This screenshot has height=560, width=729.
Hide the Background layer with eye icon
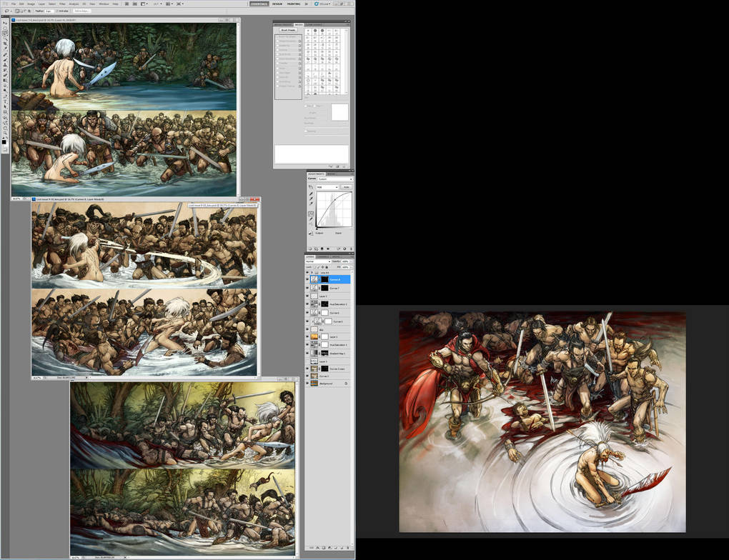[x=308, y=384]
